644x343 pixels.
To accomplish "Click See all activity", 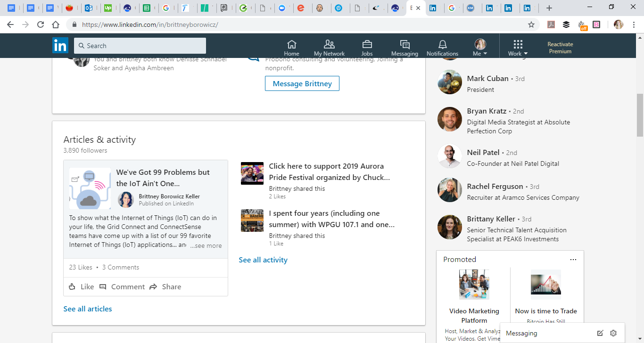I will (263, 260).
